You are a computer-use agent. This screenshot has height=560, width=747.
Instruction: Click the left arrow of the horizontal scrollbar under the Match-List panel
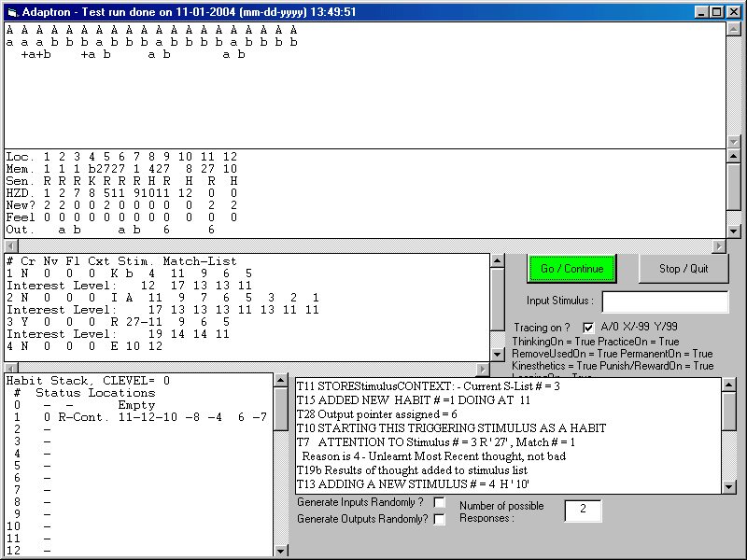coord(11,368)
